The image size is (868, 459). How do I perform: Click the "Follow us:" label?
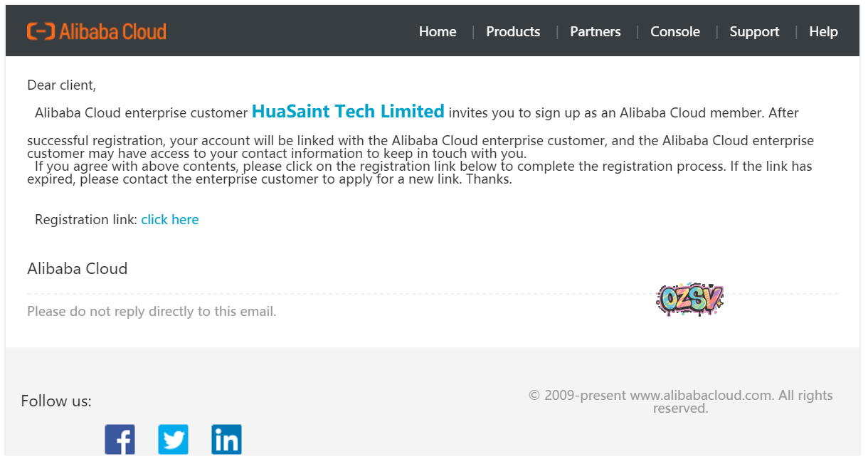(56, 401)
